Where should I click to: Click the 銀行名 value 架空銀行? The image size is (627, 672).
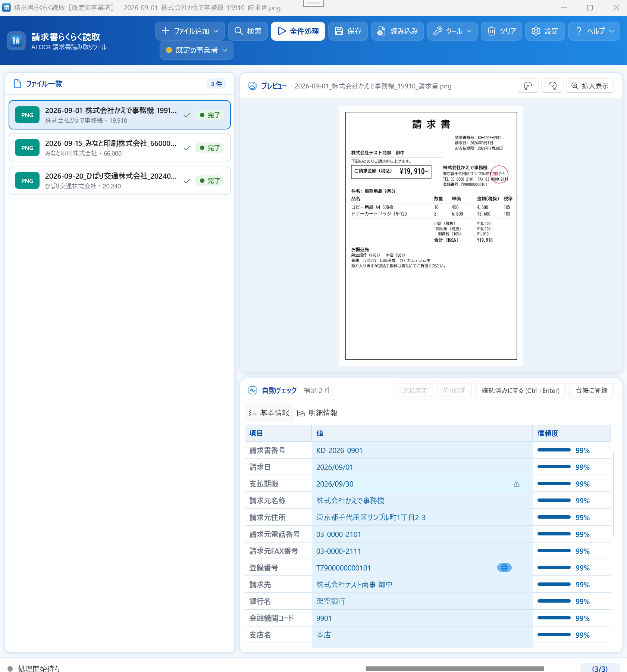[x=422, y=601]
